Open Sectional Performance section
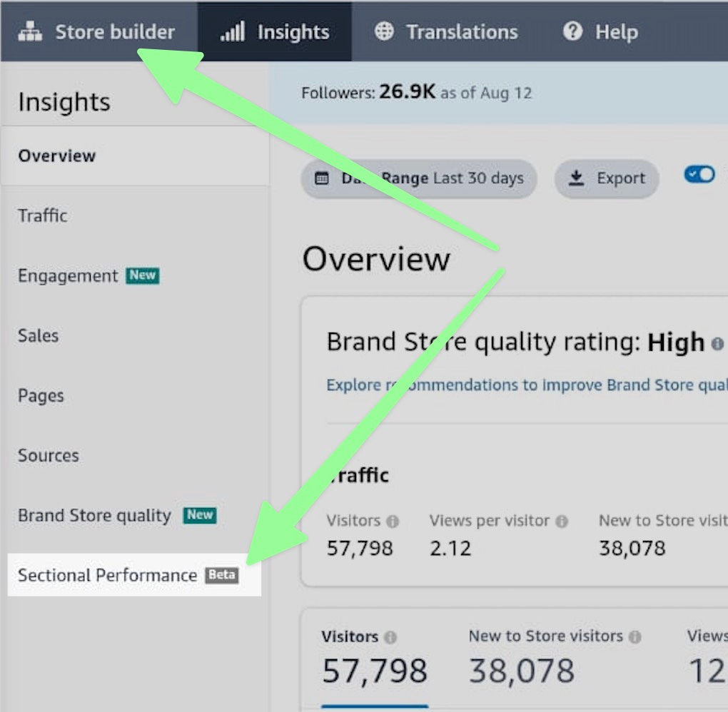The width and height of the screenshot is (728, 712). pyautogui.click(x=135, y=575)
